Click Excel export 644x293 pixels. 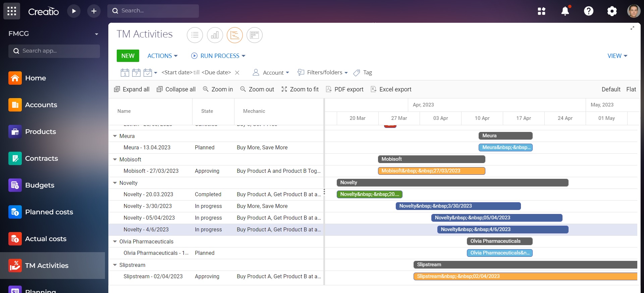click(x=391, y=89)
